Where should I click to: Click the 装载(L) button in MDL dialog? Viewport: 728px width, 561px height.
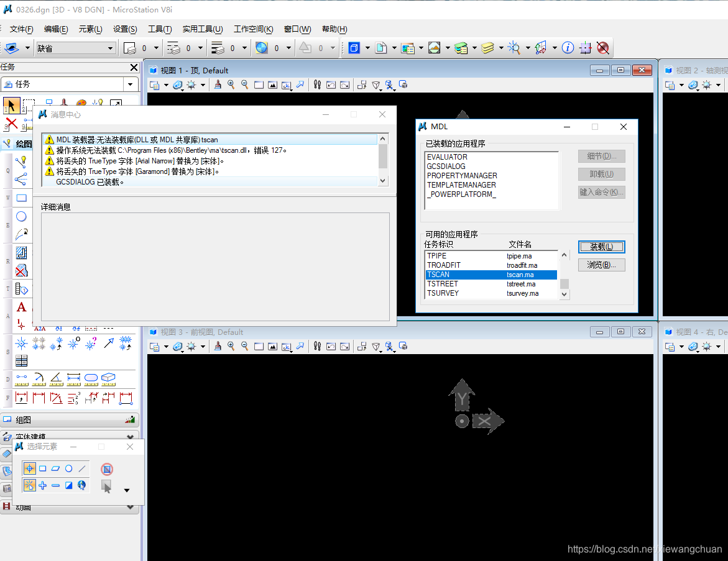(x=601, y=247)
